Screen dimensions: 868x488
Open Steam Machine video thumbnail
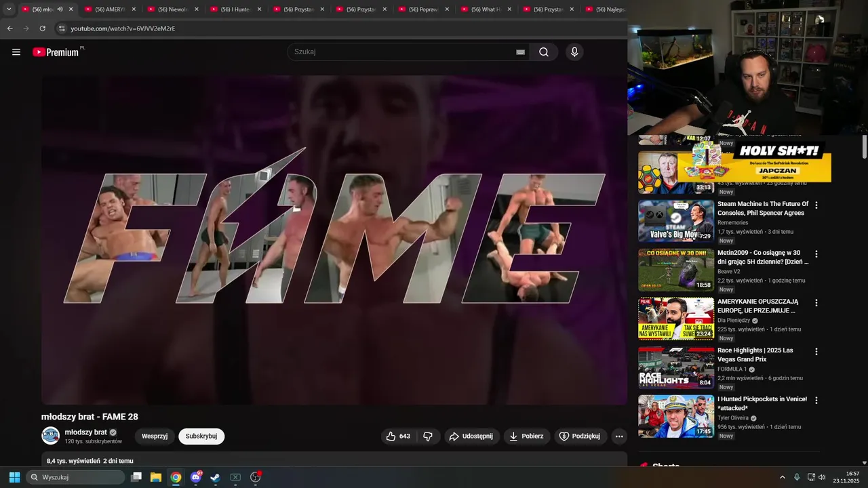[x=676, y=221]
